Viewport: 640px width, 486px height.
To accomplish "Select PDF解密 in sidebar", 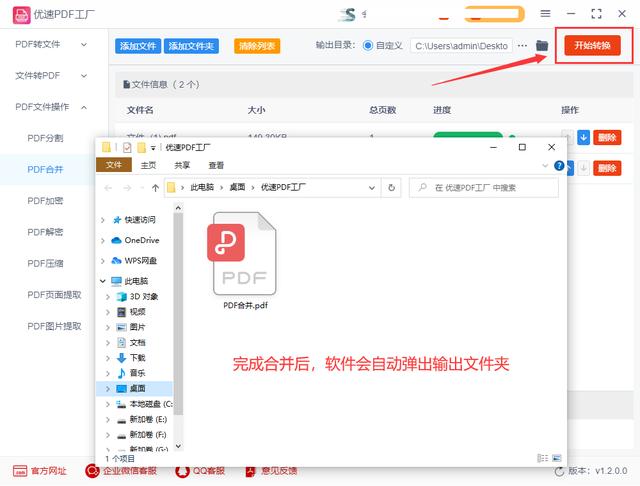I will coord(45,232).
